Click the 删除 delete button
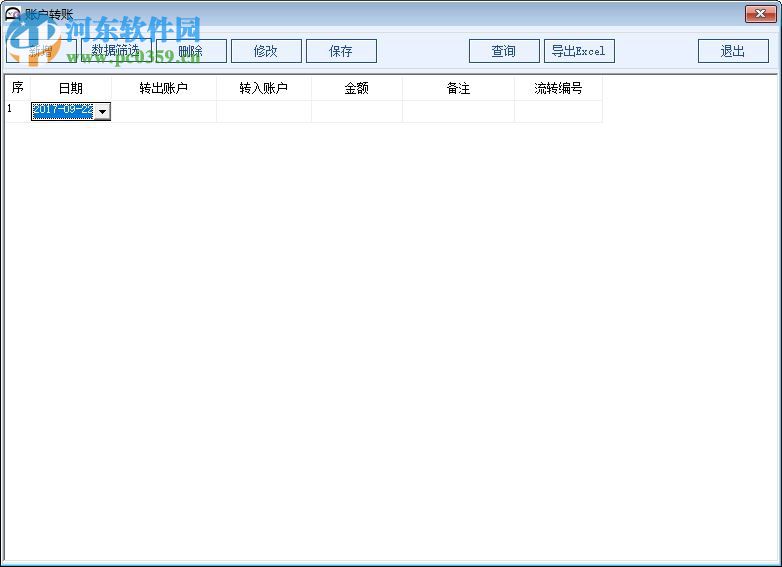This screenshot has width=782, height=567. (191, 51)
